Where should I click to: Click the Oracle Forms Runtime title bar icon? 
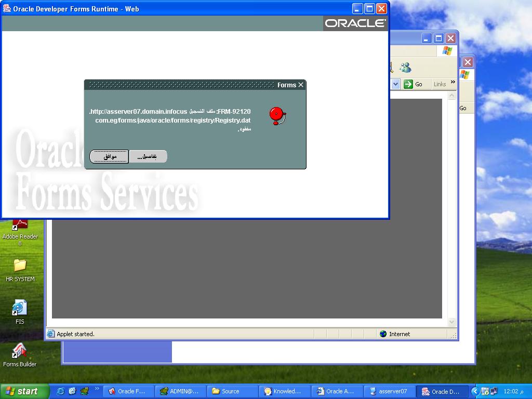point(7,8)
